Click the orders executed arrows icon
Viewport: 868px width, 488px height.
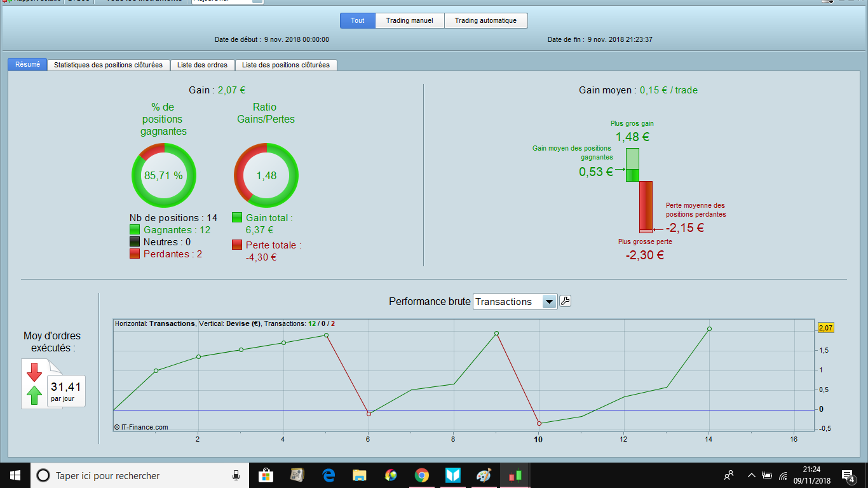[x=34, y=383]
